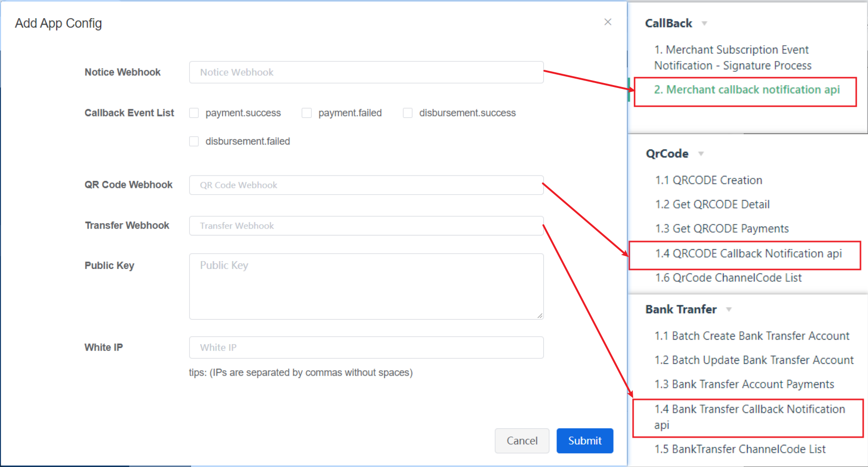Select the Transfer Webhook text box
Viewport: 868px width, 467px height.
[x=366, y=226]
